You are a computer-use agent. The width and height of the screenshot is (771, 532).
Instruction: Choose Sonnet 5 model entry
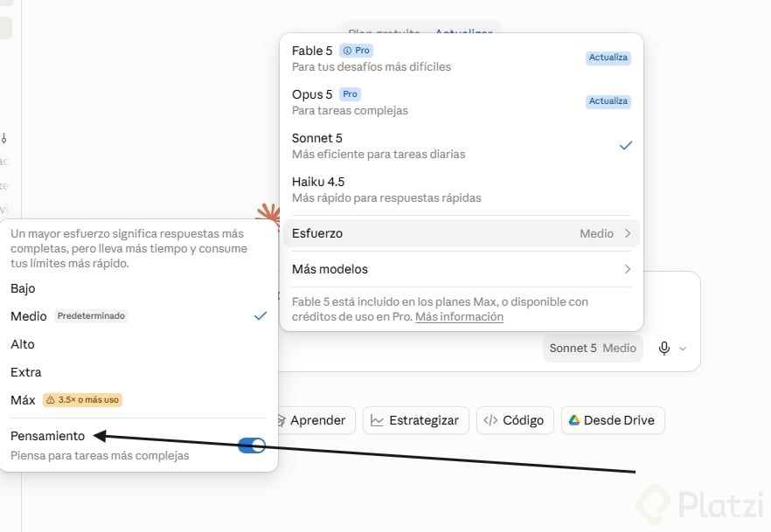(x=462, y=146)
